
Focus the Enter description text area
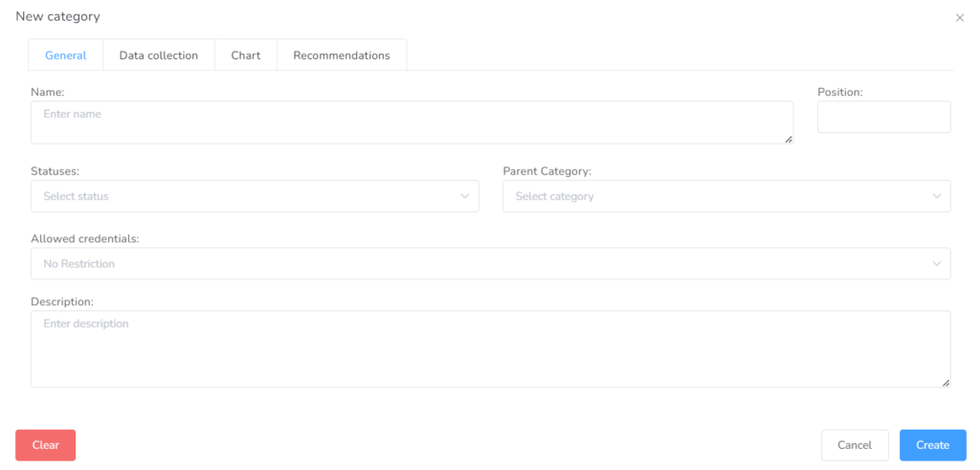coord(490,348)
